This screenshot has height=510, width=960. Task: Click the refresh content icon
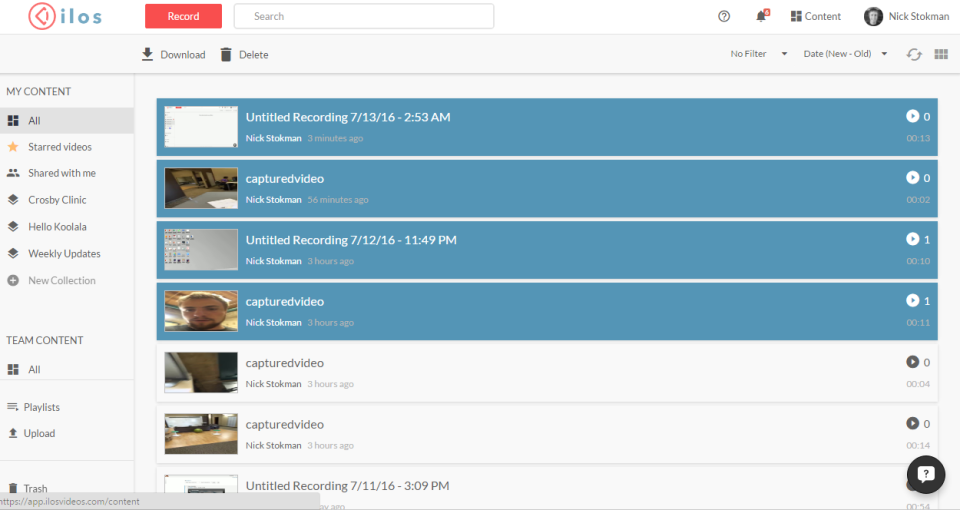pyautogui.click(x=914, y=54)
